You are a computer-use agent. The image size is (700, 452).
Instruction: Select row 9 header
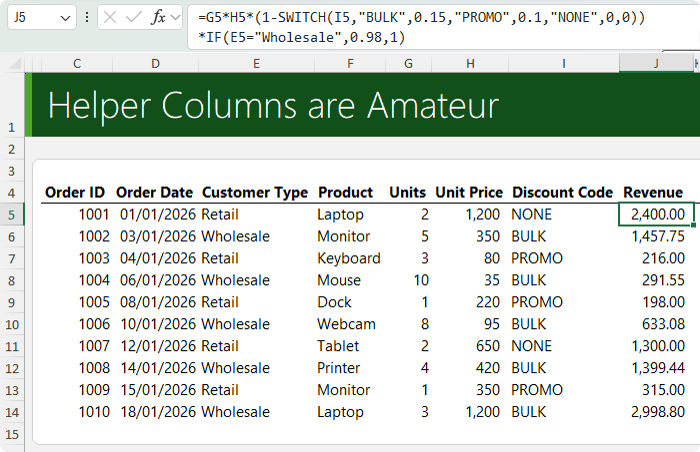click(x=12, y=302)
